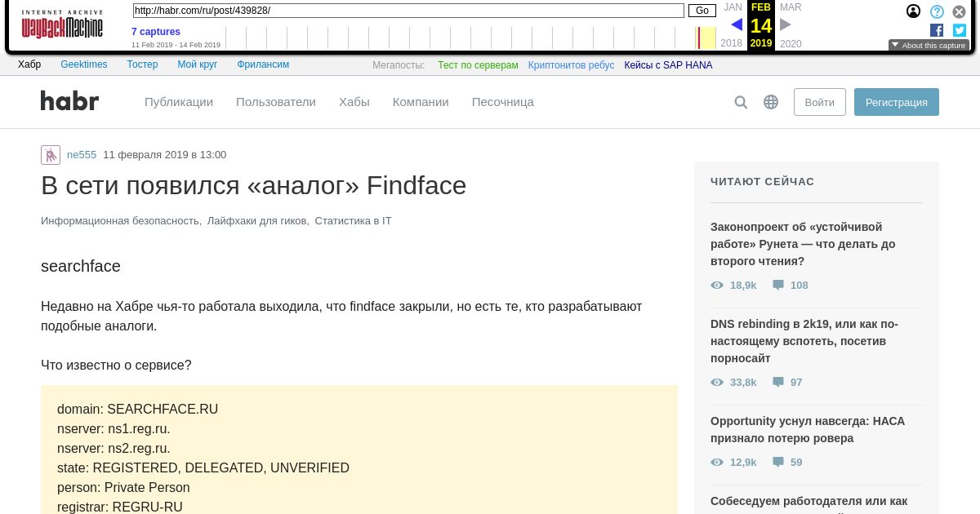Open Opportunity уснул навсегда article
Screen dimensions: 980x514
(x=808, y=430)
